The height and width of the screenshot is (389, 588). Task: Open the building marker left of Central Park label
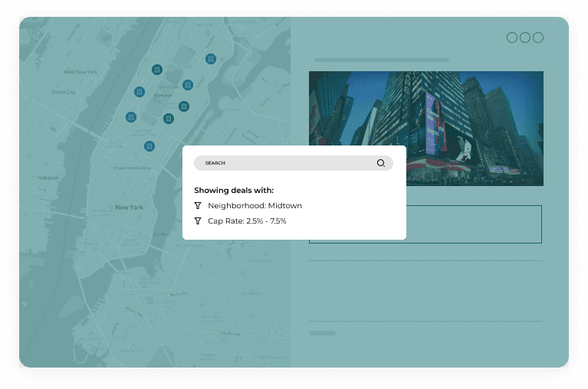139,92
